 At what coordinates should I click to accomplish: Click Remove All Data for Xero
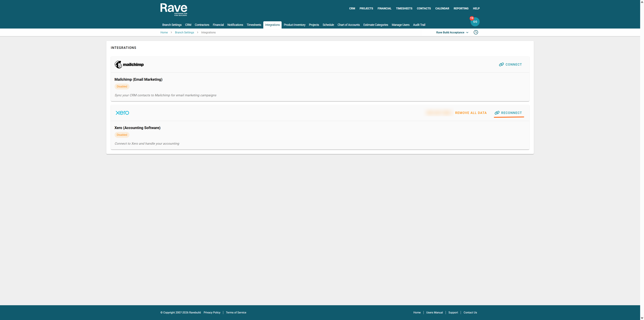[471, 113]
